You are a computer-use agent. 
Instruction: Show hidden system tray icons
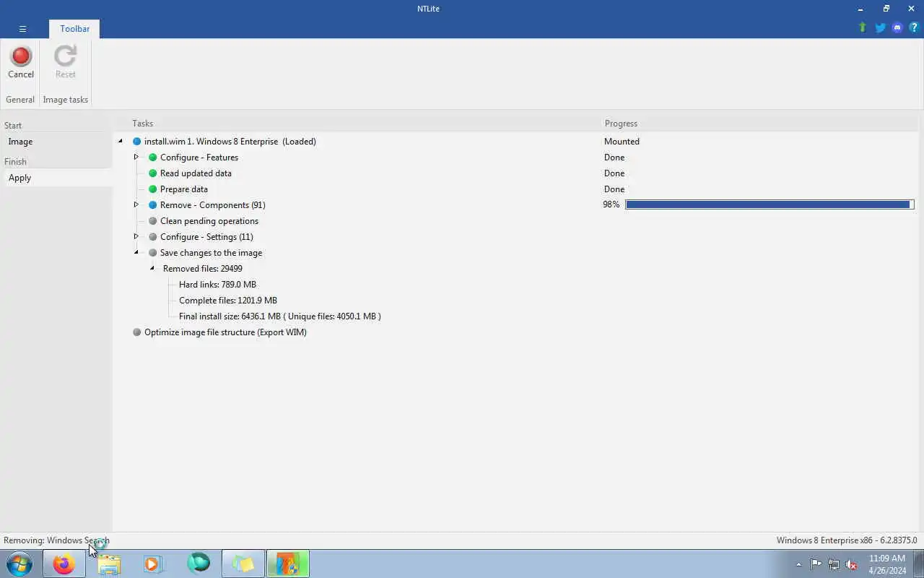point(798,564)
